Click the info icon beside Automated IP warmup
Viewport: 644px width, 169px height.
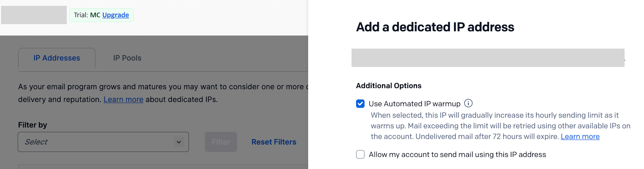tap(468, 103)
